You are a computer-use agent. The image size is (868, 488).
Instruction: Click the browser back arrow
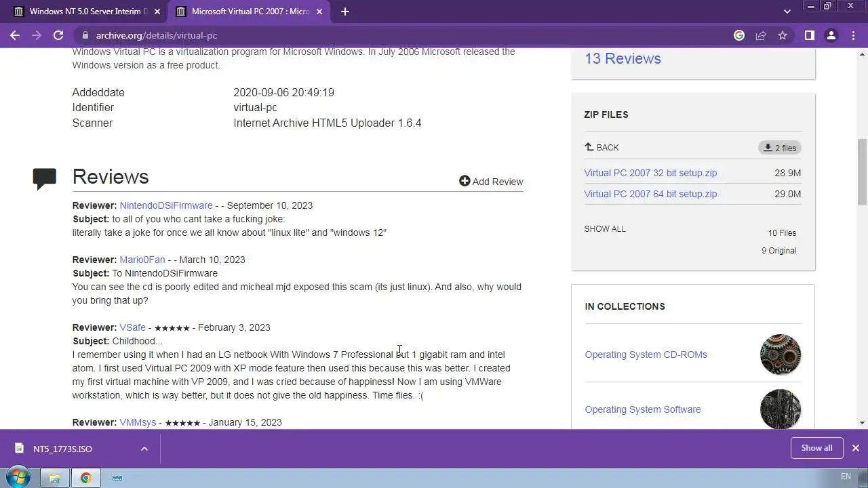(x=15, y=35)
